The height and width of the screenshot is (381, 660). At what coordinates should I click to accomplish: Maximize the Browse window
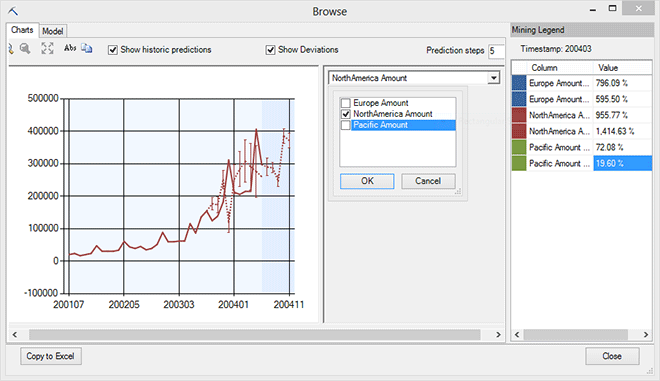click(612, 8)
